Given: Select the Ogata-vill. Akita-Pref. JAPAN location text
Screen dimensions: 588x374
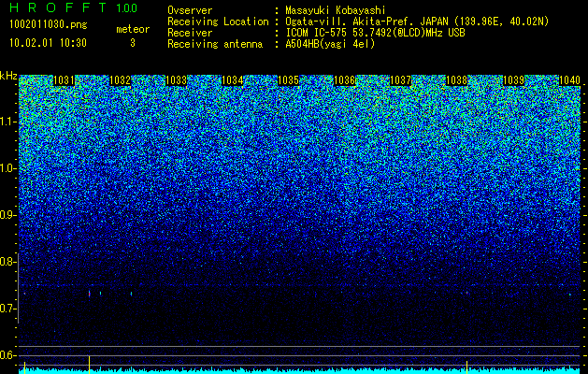Looking at the screenshot, I should [417, 22].
